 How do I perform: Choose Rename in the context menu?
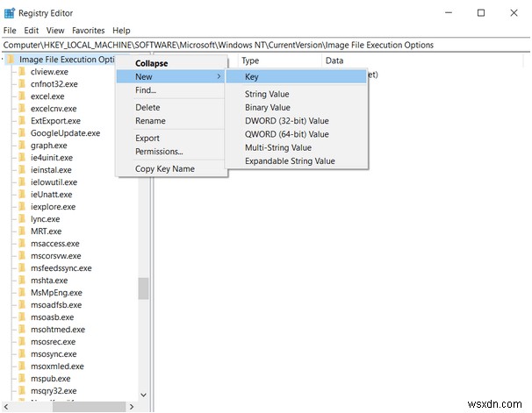pyautogui.click(x=150, y=121)
